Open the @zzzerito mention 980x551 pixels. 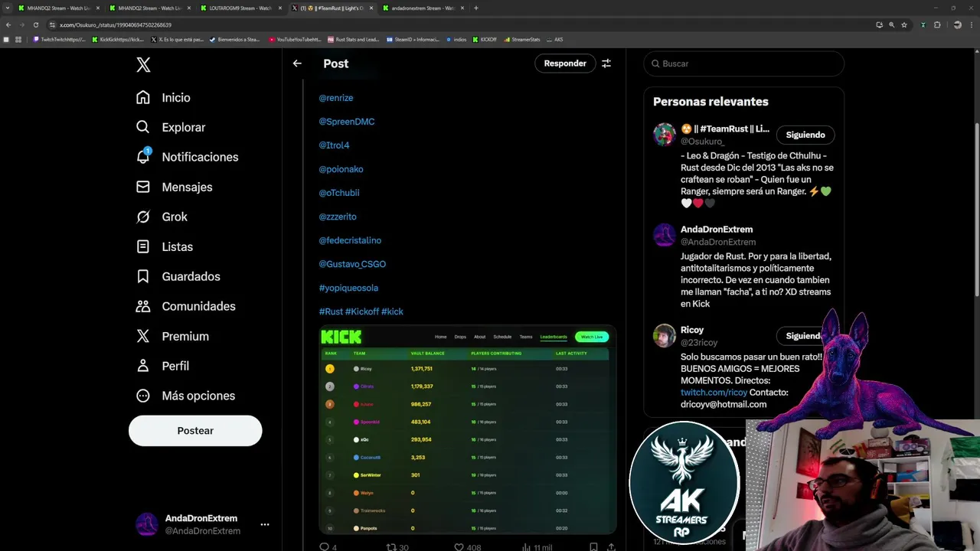click(338, 217)
